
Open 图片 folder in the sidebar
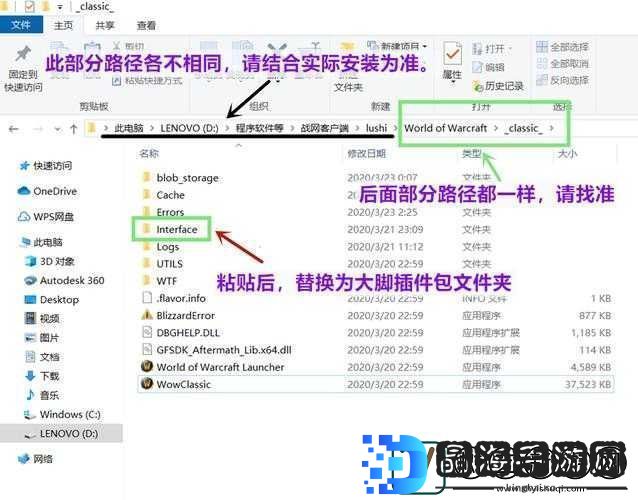coord(42,338)
